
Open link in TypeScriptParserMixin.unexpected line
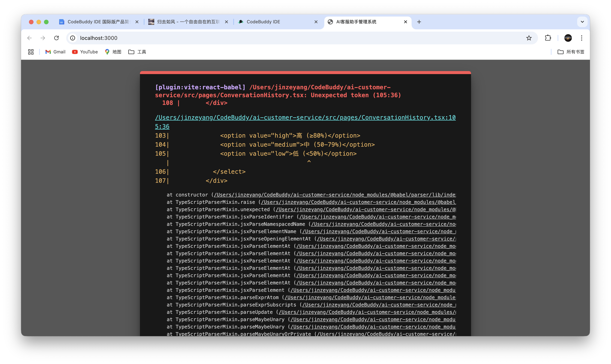pyautogui.click(x=366, y=209)
